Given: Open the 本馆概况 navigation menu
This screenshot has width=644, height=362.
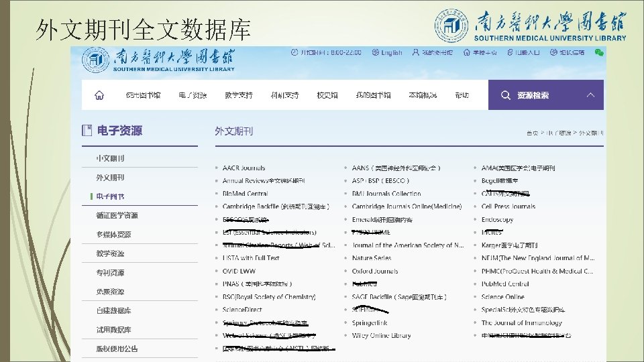Looking at the screenshot, I should pyautogui.click(x=423, y=95).
